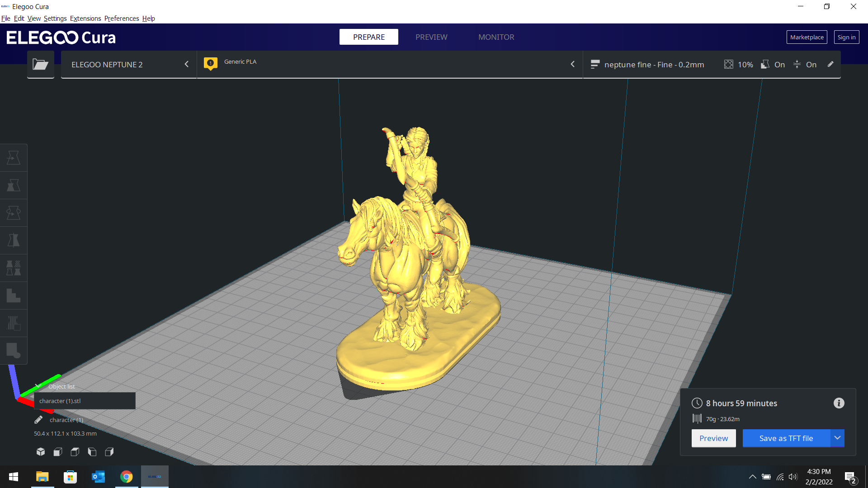Screen dimensions: 868x488
Task: Open the Save as TFT file dropdown arrow
Action: [837, 438]
